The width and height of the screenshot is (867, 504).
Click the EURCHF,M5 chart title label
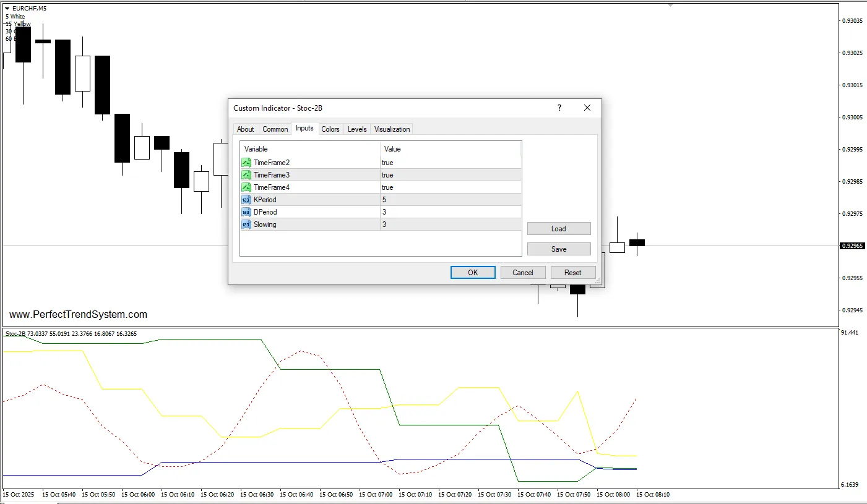pos(30,9)
